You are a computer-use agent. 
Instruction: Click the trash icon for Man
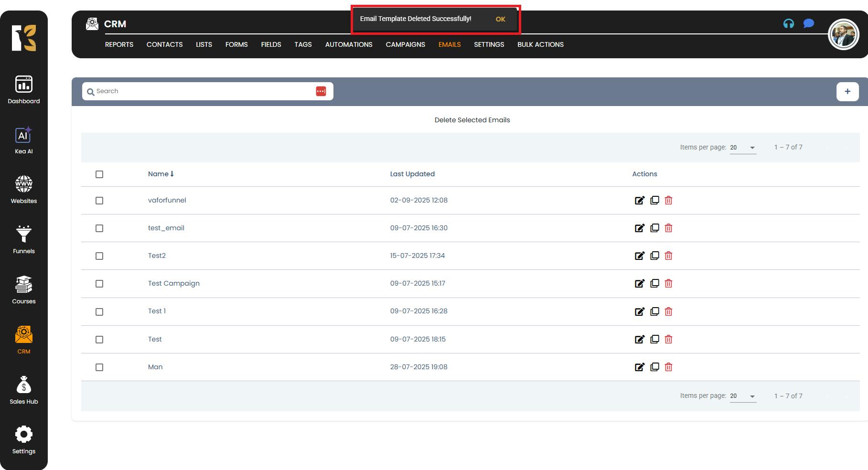tap(668, 367)
